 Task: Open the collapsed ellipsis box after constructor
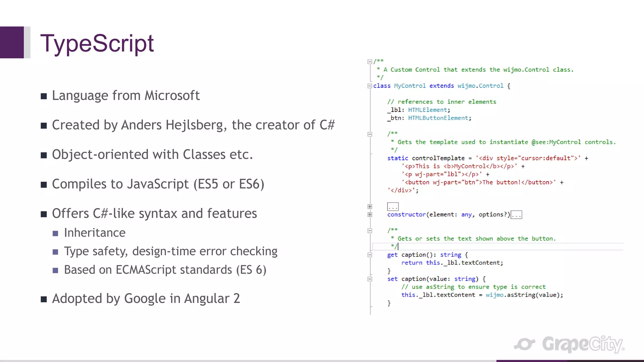tap(516, 215)
